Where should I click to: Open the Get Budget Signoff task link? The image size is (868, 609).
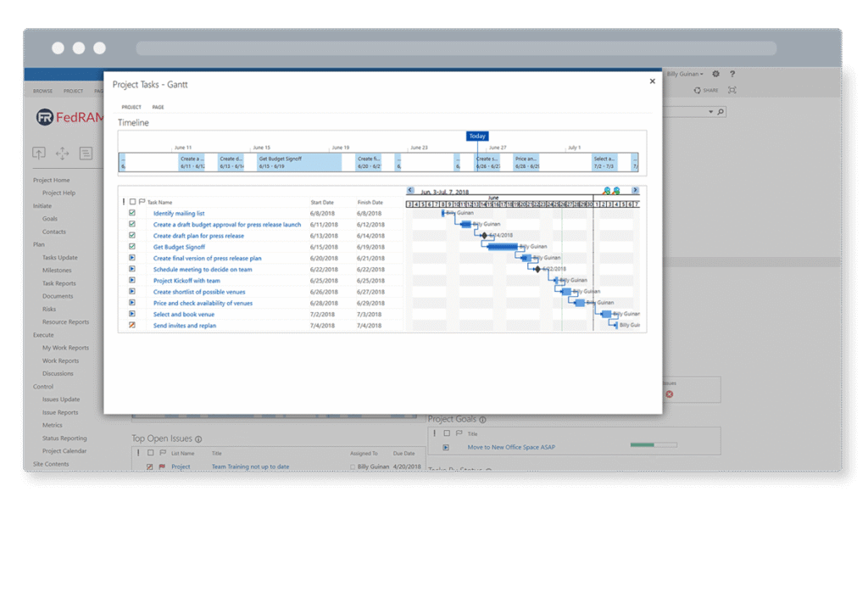point(179,247)
